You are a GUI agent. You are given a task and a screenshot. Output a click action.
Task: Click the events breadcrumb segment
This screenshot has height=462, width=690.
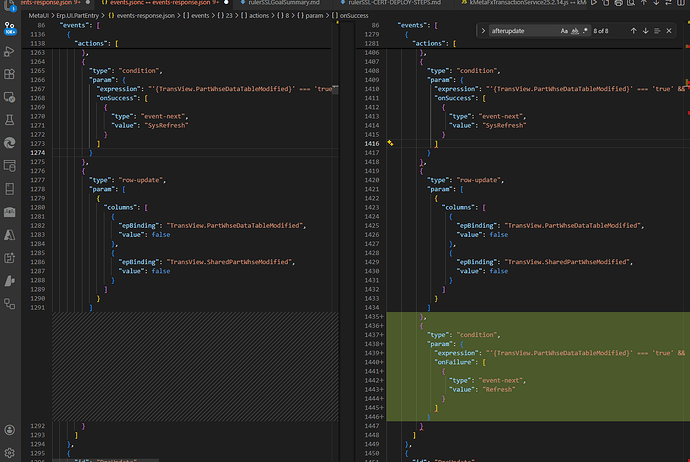pyautogui.click(x=196, y=15)
